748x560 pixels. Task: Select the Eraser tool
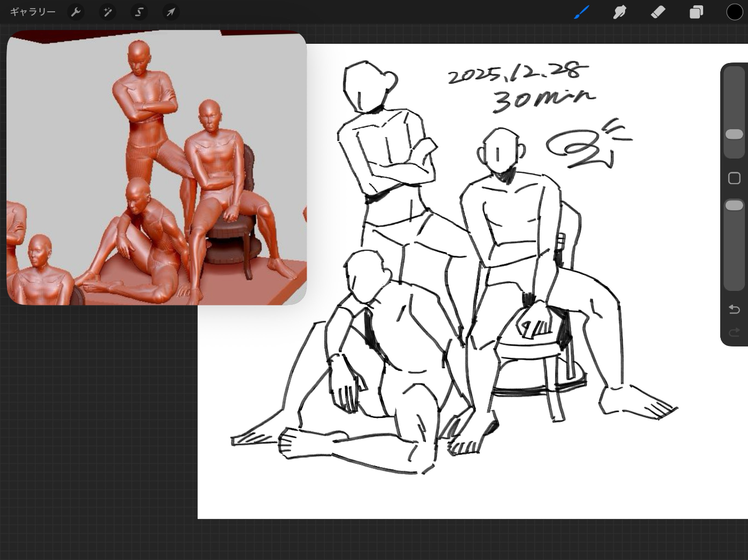(658, 12)
